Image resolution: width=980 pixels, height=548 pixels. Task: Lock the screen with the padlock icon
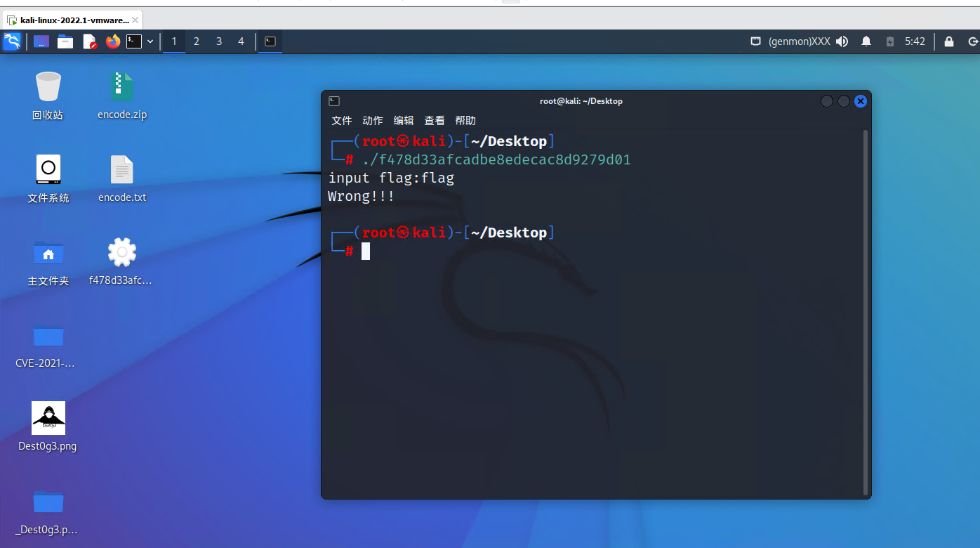[949, 41]
